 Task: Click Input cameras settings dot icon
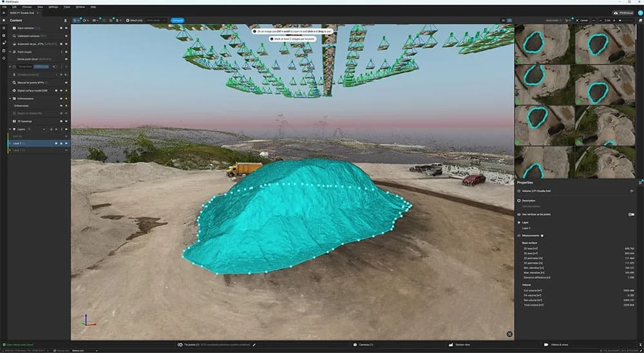click(x=61, y=28)
